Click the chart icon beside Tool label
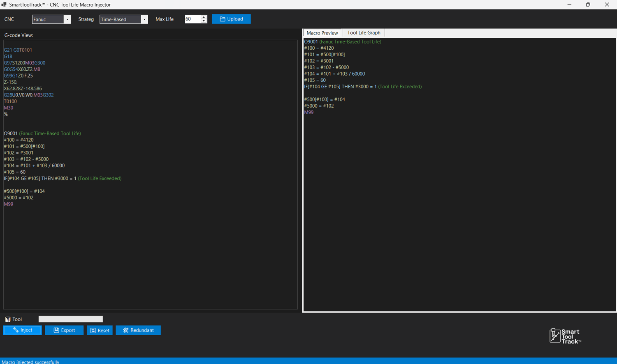 (8, 319)
